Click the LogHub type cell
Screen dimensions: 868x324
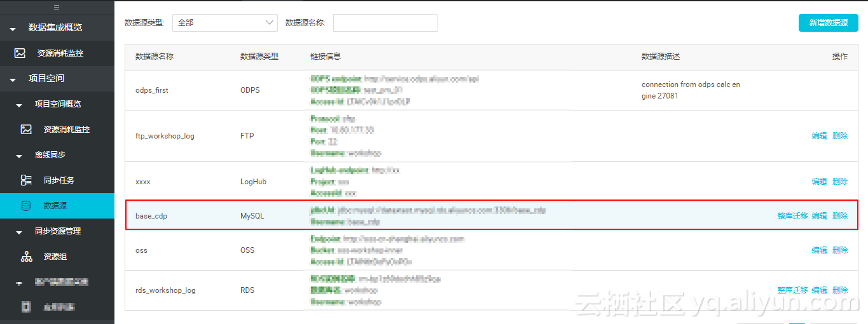tap(253, 182)
